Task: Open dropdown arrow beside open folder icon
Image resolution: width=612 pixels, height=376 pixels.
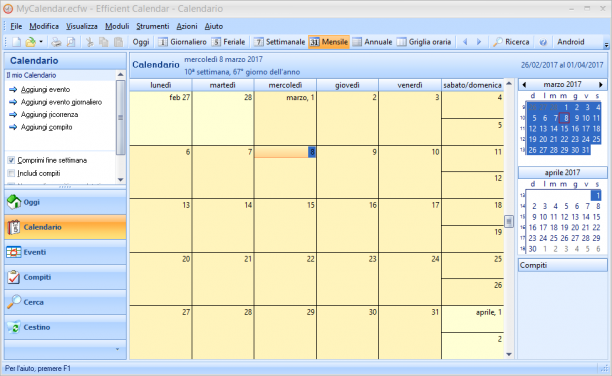Action: coord(41,42)
